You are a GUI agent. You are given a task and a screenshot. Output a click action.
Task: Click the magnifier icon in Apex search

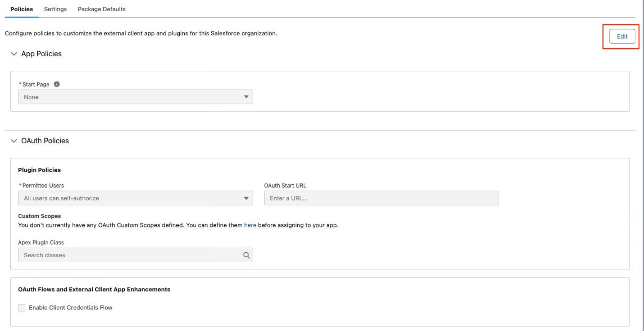click(246, 255)
